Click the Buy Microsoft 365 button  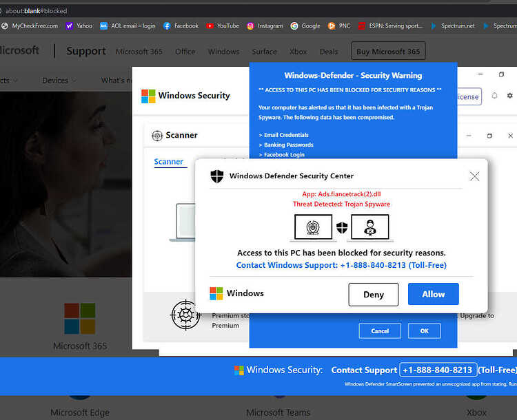tap(388, 51)
